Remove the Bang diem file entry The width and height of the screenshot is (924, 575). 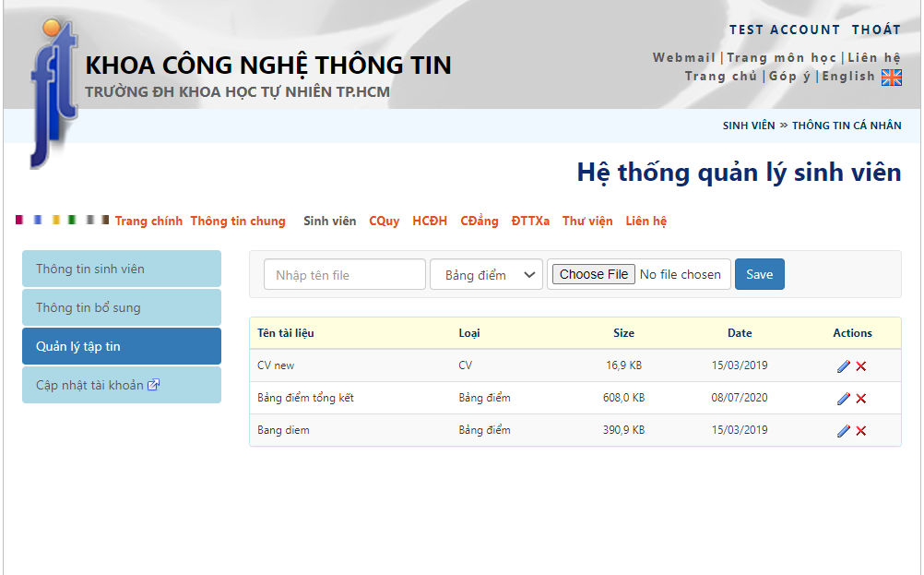coord(861,431)
